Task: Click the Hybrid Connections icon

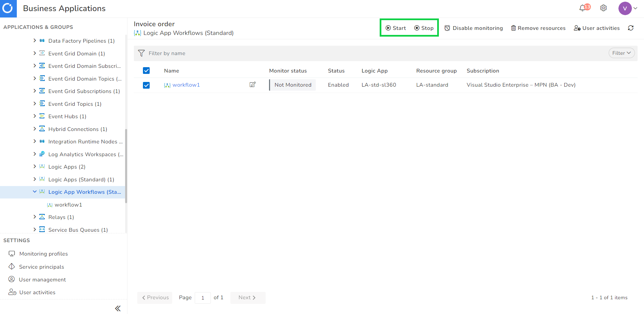Action: click(x=42, y=129)
